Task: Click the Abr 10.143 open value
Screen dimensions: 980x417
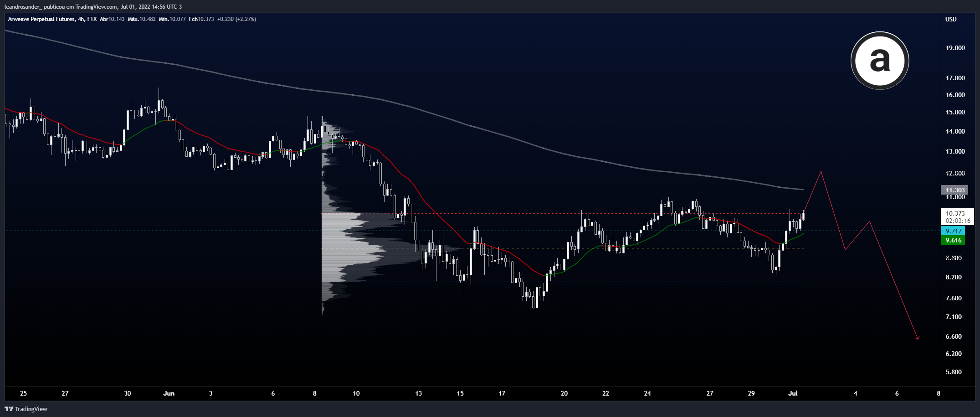Action: [112, 19]
